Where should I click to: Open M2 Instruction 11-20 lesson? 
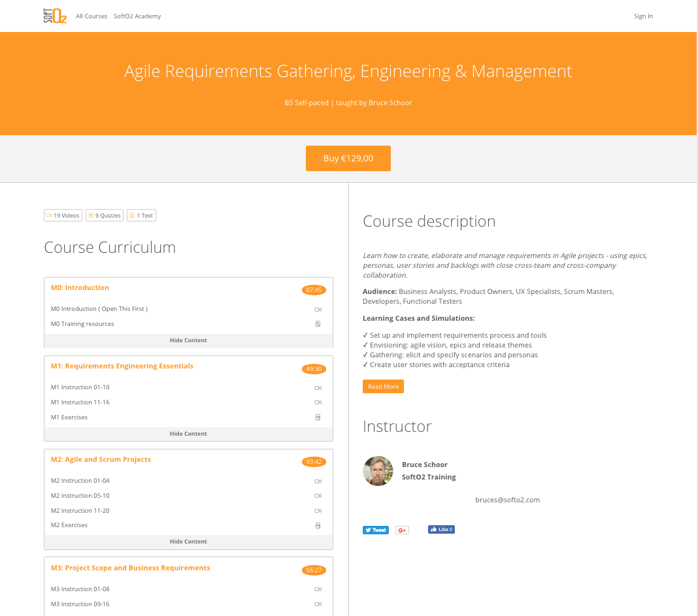(x=80, y=511)
